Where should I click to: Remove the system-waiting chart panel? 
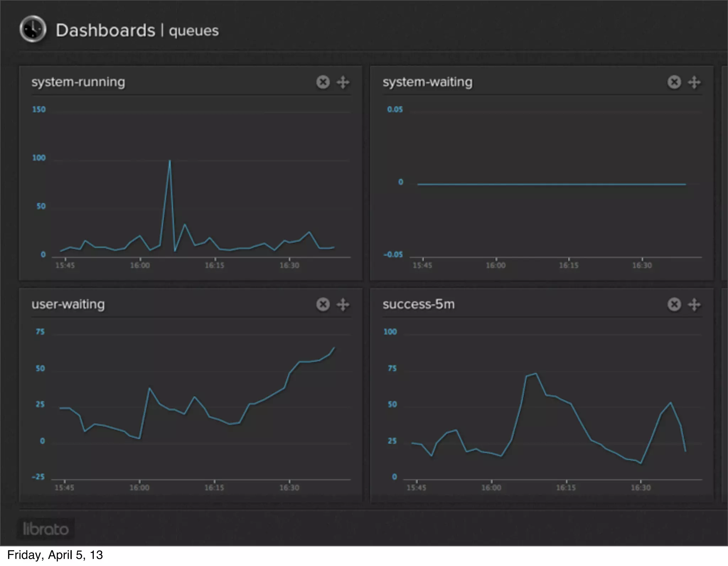(674, 82)
